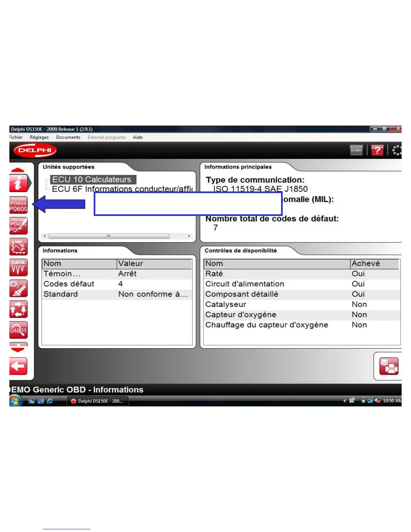The image size is (411, 532).
Task: Click the Oui value for Raté
Action: point(358,274)
